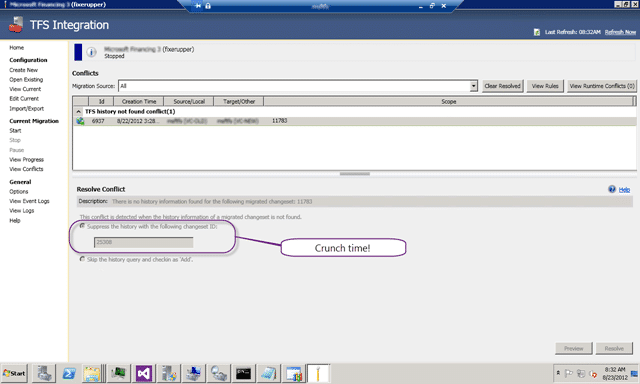Click View Runtime Conflicts (0) button
This screenshot has width=640, height=384.
coord(602,86)
